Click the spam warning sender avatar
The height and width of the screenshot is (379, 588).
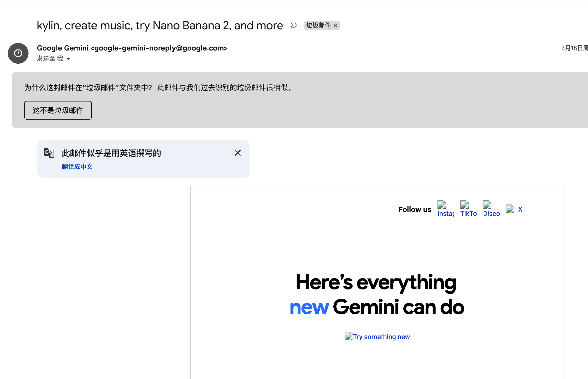(18, 53)
